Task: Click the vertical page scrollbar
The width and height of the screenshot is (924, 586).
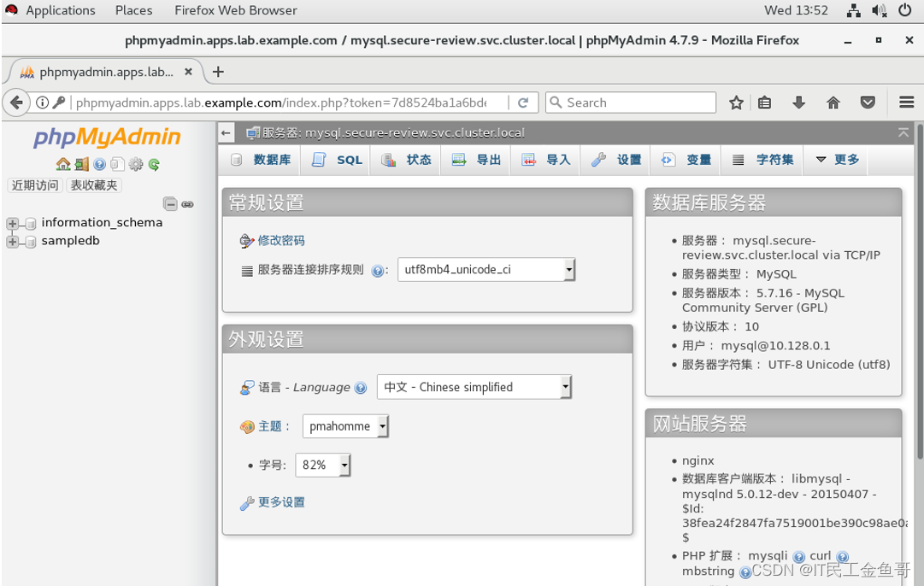Action: [x=921, y=291]
